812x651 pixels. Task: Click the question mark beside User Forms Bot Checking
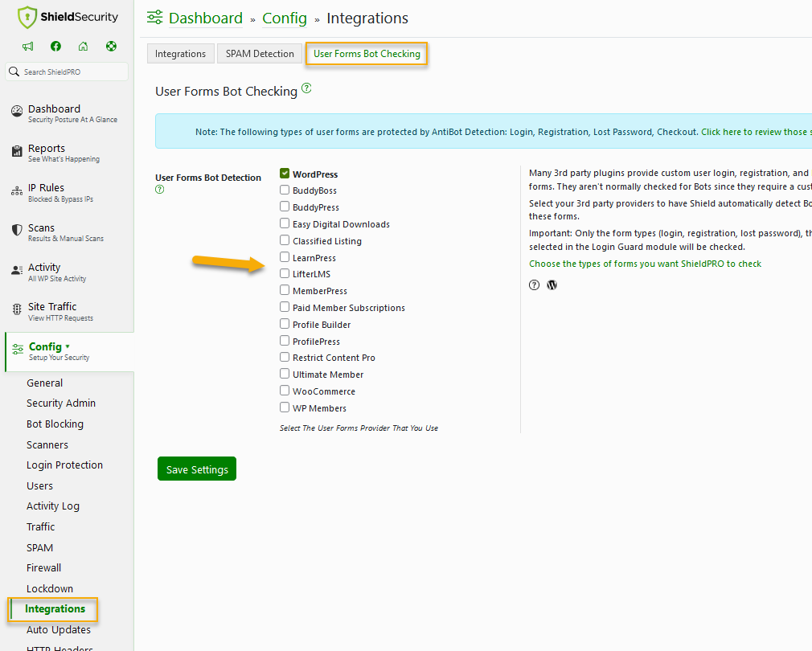(306, 89)
